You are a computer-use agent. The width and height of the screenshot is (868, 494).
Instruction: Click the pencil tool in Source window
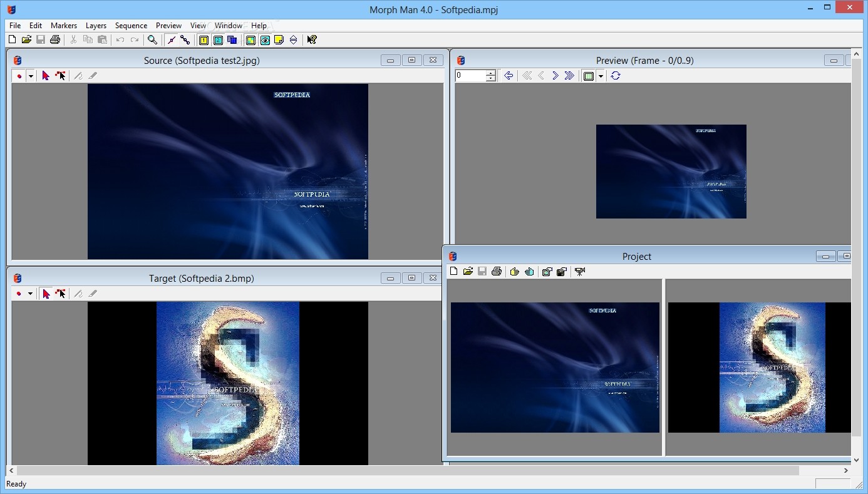click(78, 76)
